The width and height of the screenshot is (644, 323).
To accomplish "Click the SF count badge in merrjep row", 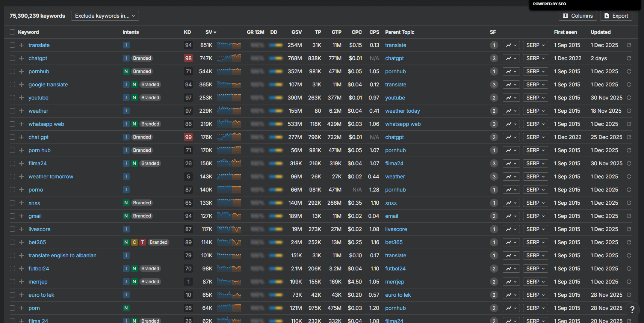I will click(494, 282).
